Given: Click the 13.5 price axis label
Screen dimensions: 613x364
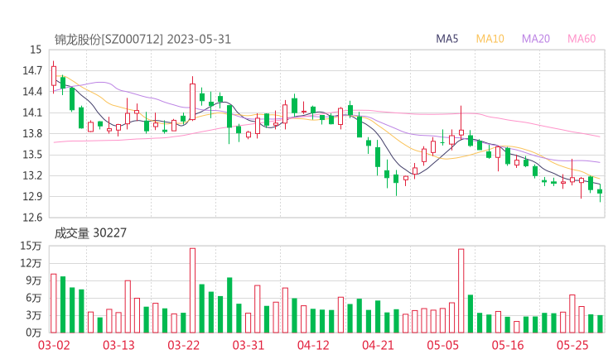Looking at the screenshot, I should (x=32, y=155).
